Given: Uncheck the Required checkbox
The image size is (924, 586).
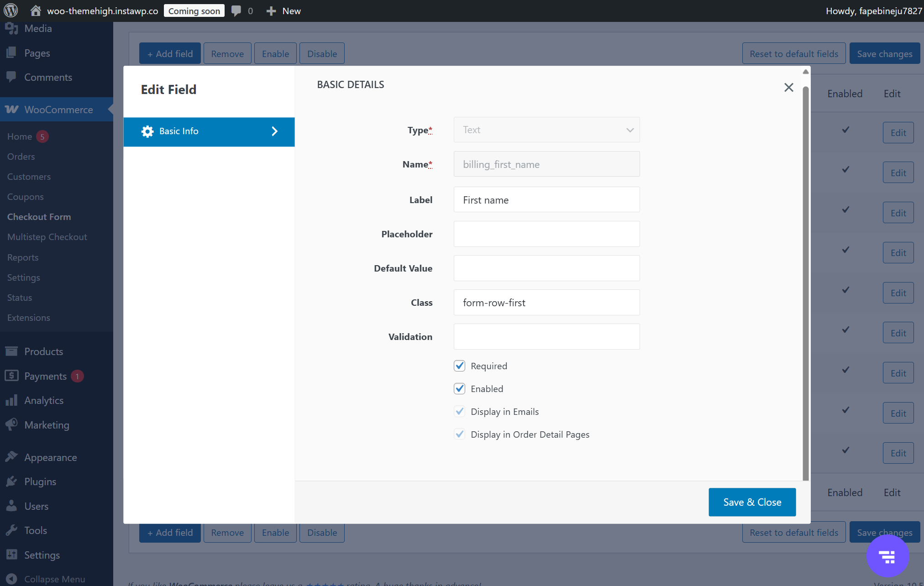Looking at the screenshot, I should coord(459,366).
